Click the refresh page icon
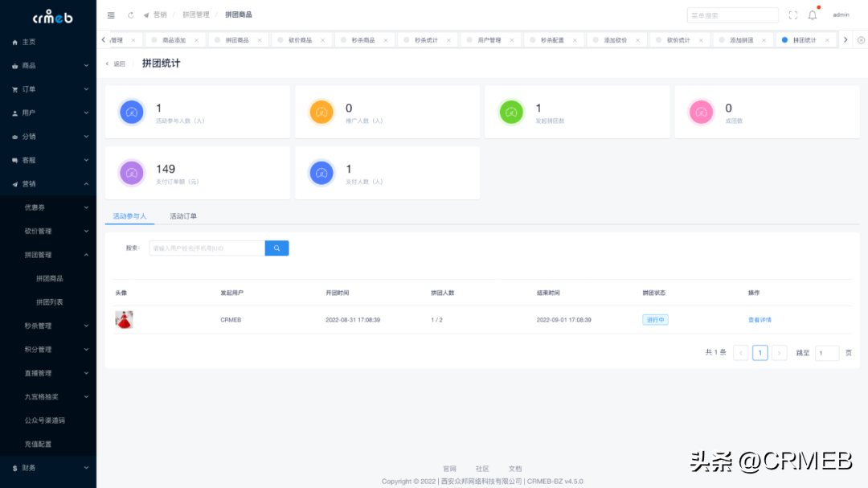This screenshot has width=868, height=488. point(131,15)
